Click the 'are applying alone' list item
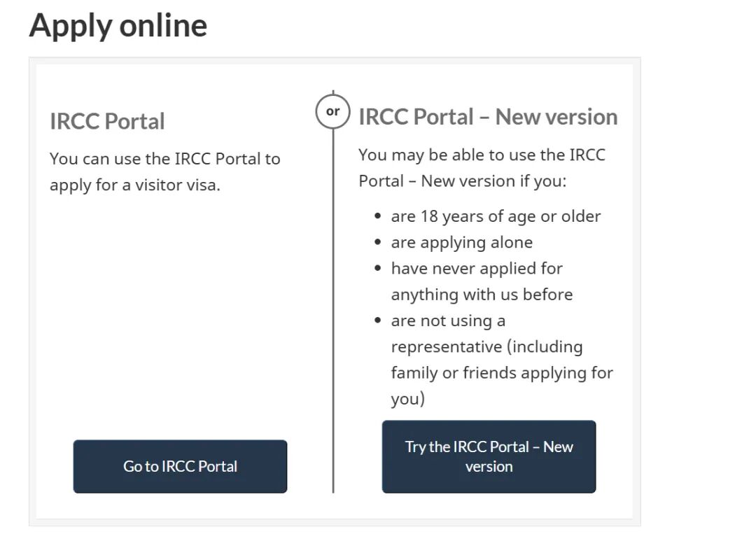The image size is (756, 548). [461, 242]
